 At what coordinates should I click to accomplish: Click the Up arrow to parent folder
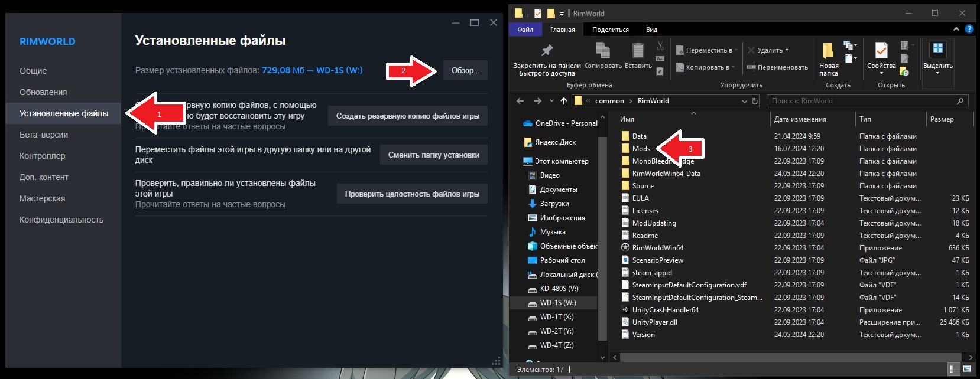(563, 101)
